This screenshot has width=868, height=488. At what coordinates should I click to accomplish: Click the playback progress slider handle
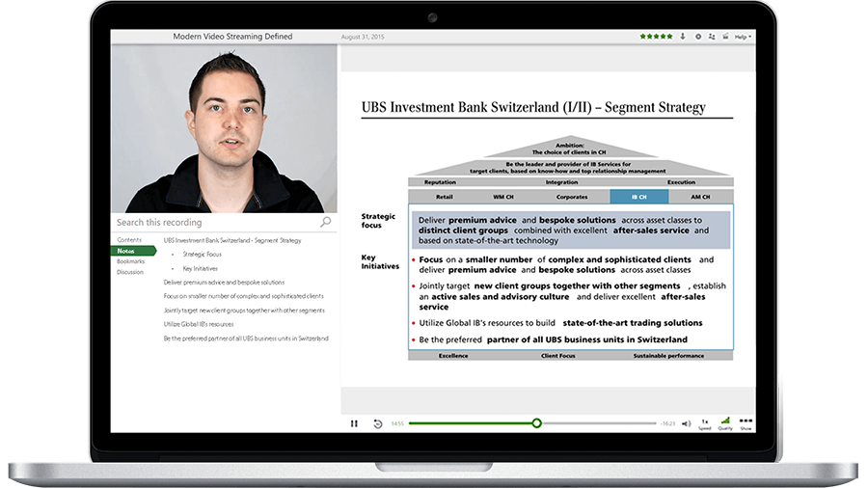pos(536,423)
